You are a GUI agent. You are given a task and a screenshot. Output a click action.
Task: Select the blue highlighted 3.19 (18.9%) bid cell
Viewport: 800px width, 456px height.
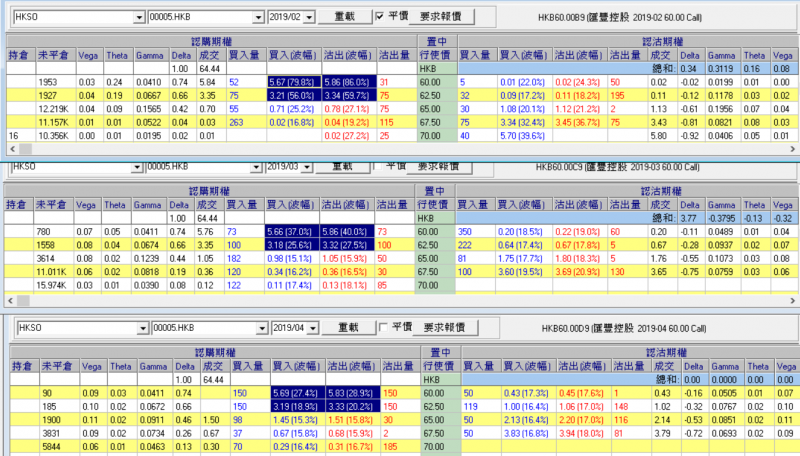pyautogui.click(x=295, y=408)
